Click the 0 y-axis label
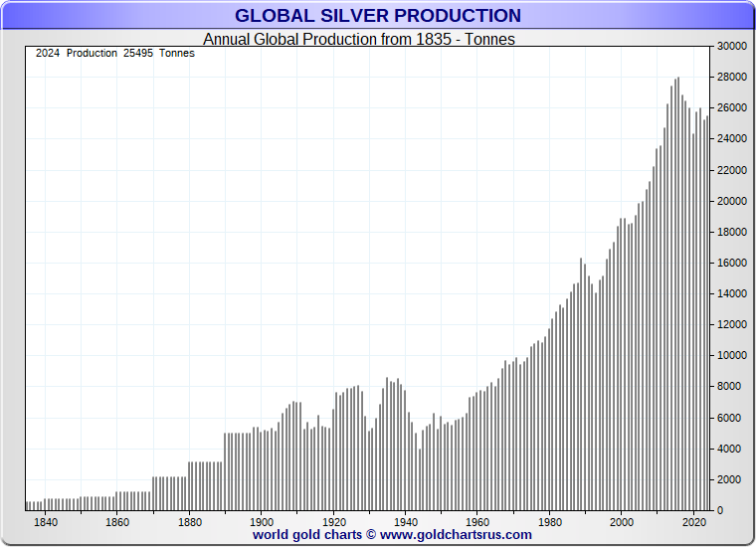 tap(720, 510)
